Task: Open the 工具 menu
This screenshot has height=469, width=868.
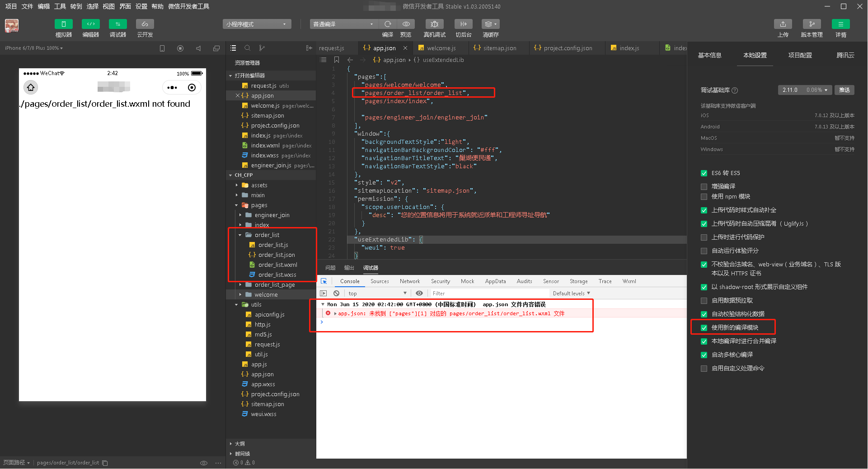Action: [60, 6]
